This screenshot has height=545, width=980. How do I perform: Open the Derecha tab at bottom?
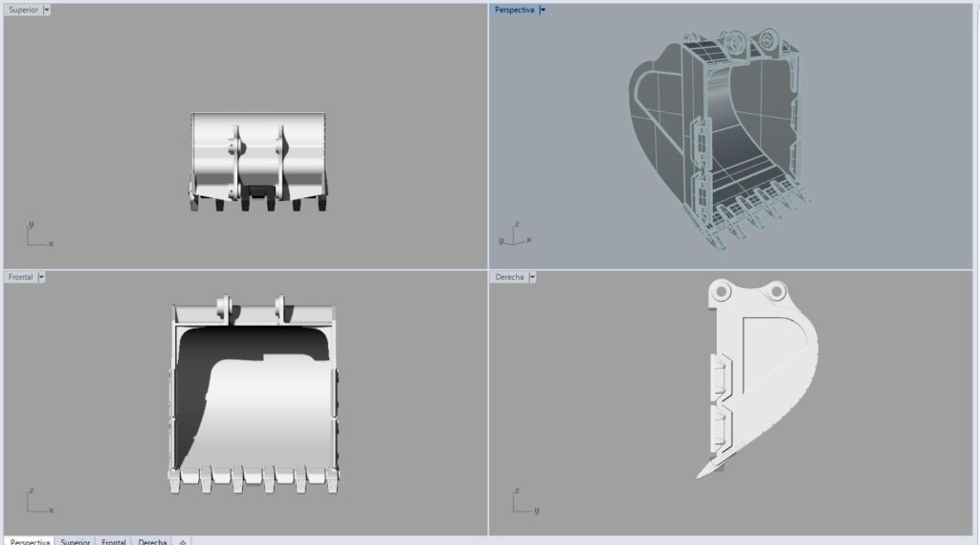[152, 541]
